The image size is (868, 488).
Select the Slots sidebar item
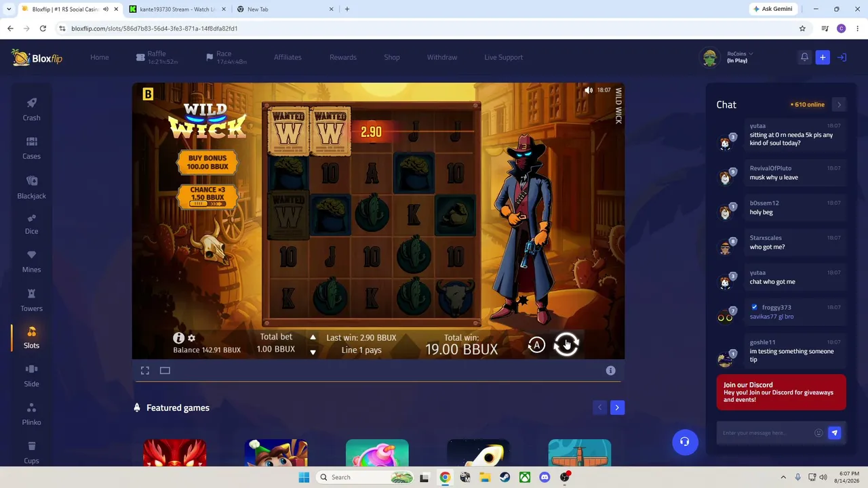31,338
